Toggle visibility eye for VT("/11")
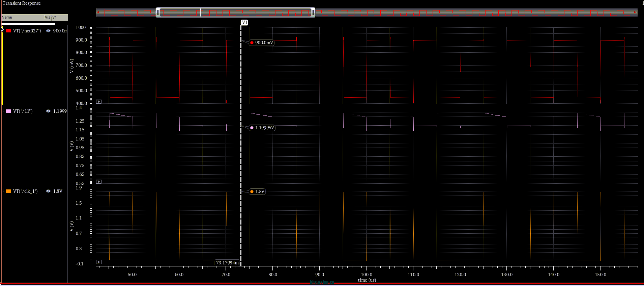This screenshot has width=644, height=286. click(x=48, y=111)
